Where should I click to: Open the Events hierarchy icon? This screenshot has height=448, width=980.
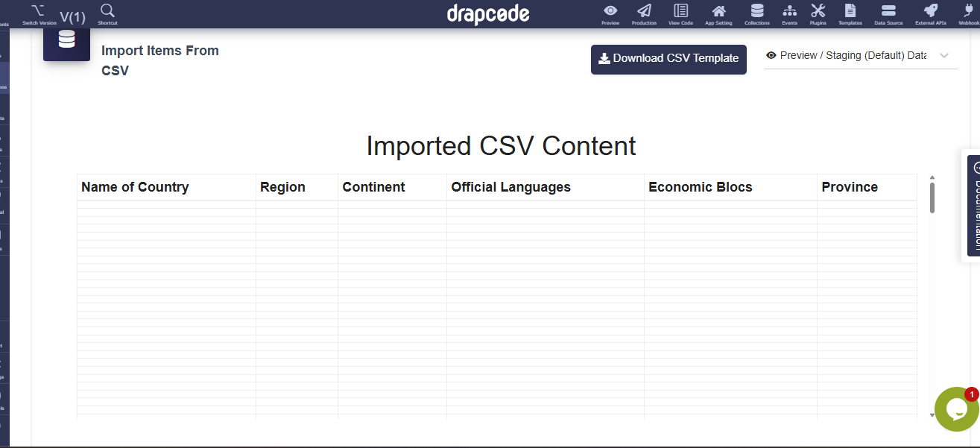[789, 11]
